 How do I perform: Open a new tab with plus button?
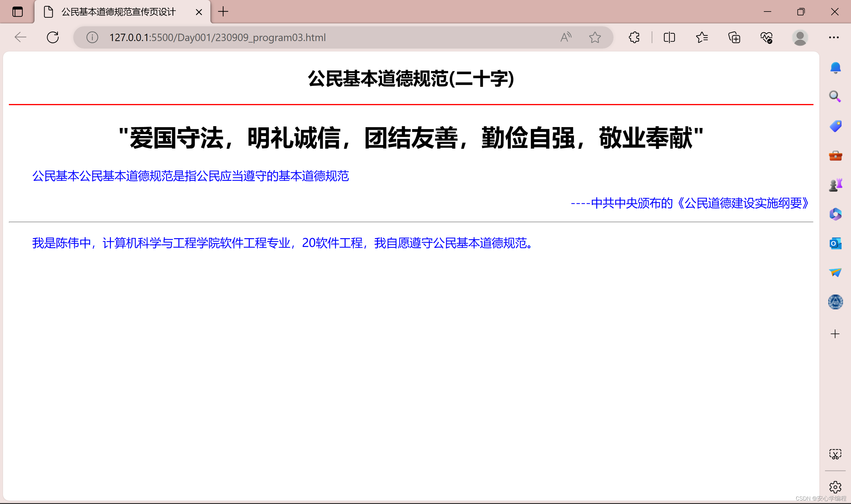click(223, 12)
